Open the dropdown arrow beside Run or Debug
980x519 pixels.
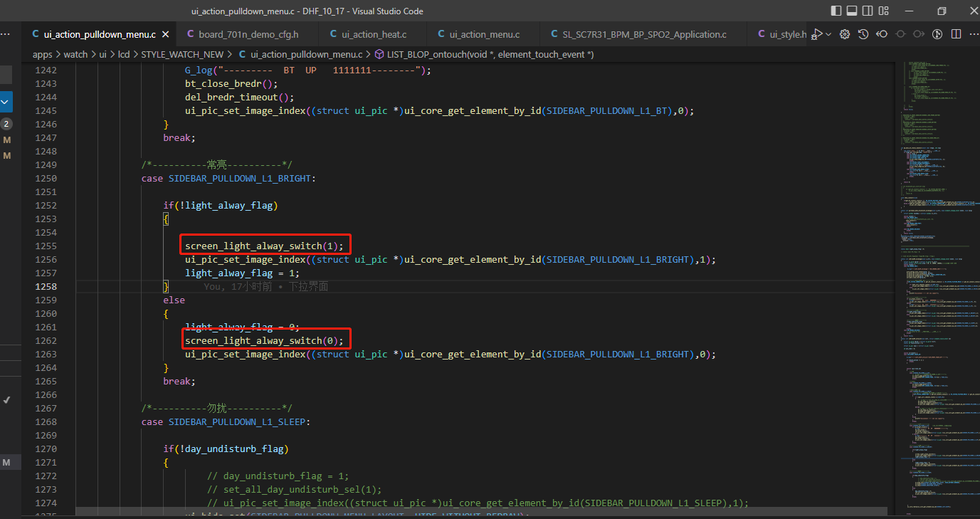pos(828,34)
